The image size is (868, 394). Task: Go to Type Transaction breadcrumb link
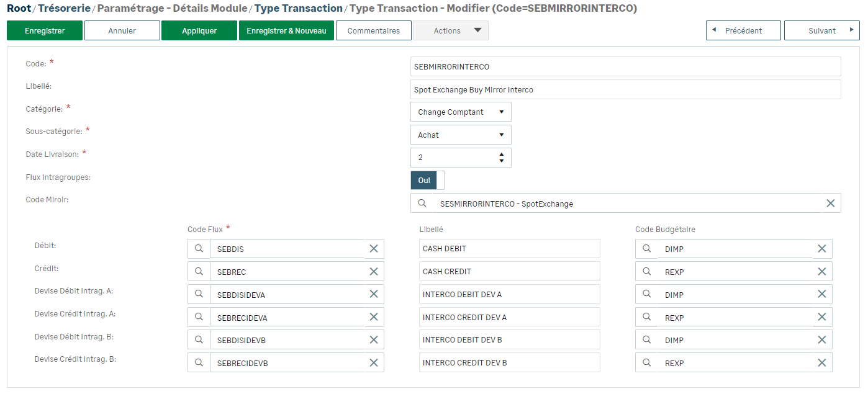point(298,9)
